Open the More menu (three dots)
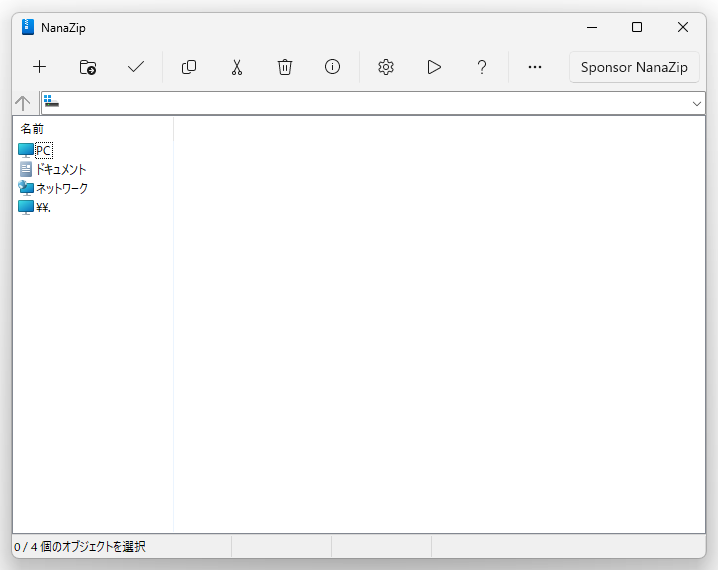The width and height of the screenshot is (718, 570). click(535, 67)
